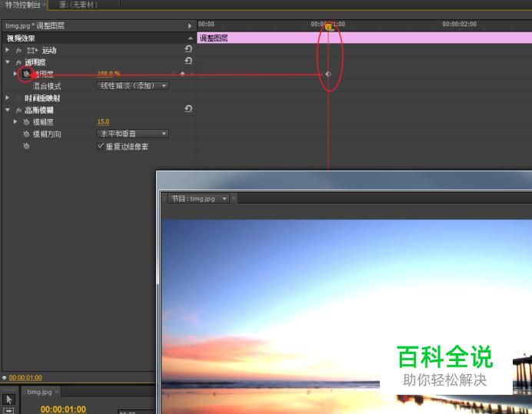Select the Track Select tool below the arrow tool
Screen dimensions: 532x414
coord(8,411)
